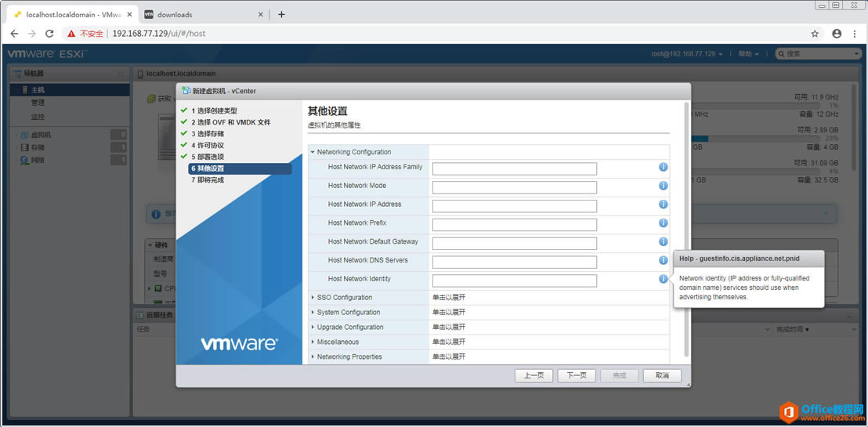Click info icon for Host Network IP Address Family
The width and height of the screenshot is (868, 427).
(x=663, y=167)
